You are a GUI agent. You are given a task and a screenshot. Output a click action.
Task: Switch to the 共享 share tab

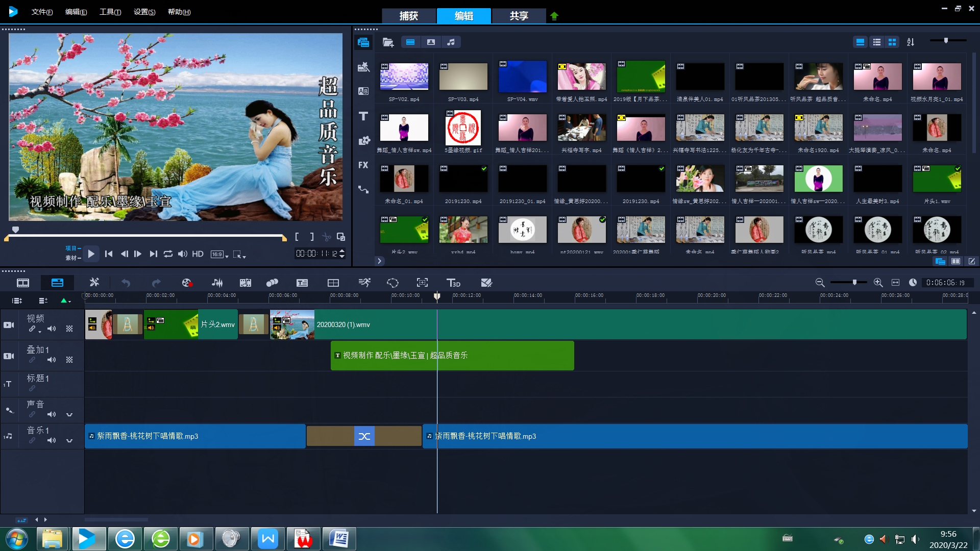click(x=519, y=16)
